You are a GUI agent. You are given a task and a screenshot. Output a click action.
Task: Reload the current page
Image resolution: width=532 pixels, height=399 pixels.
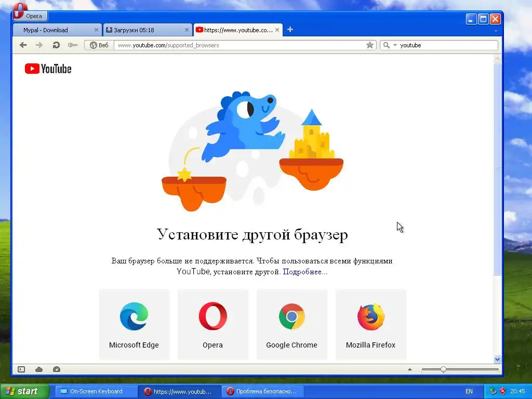pos(56,45)
